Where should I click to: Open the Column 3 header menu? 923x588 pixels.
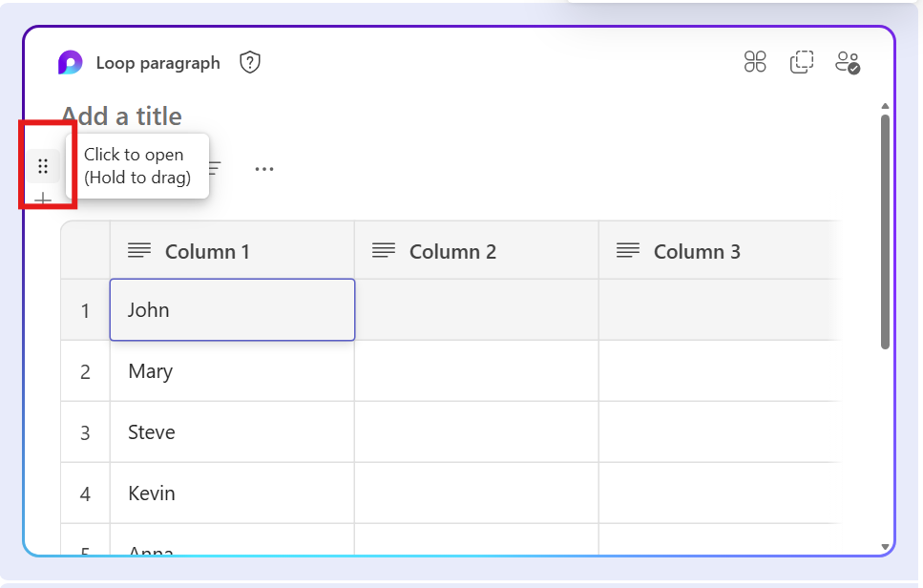tap(720, 251)
